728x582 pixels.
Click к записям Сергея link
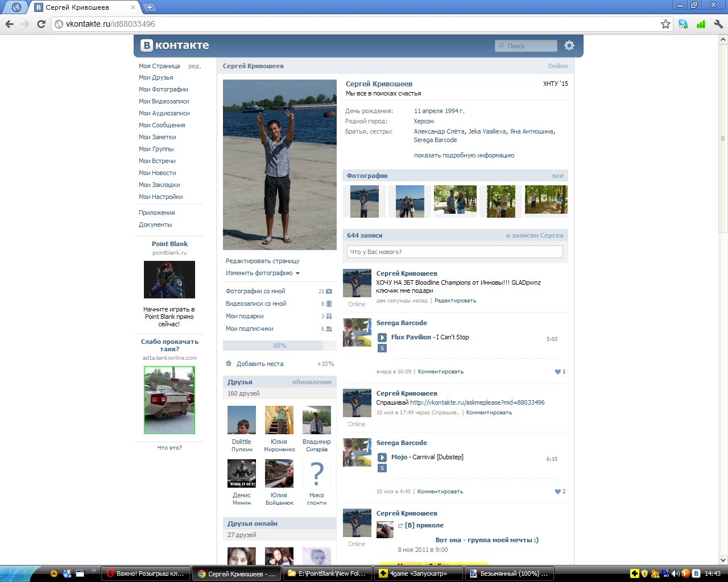tap(535, 235)
